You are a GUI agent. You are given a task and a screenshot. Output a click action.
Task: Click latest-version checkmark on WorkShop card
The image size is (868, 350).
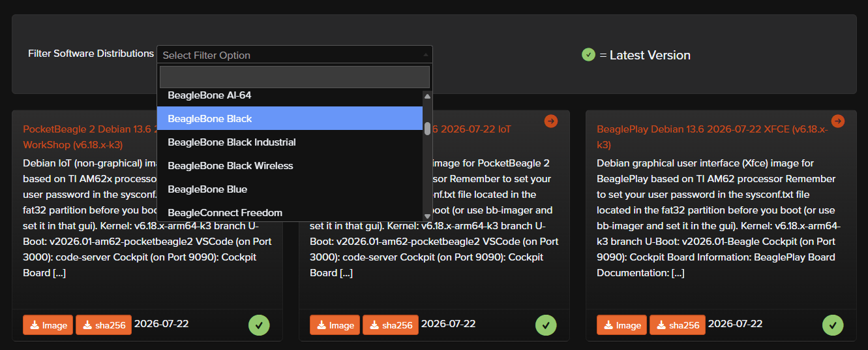[x=259, y=325]
